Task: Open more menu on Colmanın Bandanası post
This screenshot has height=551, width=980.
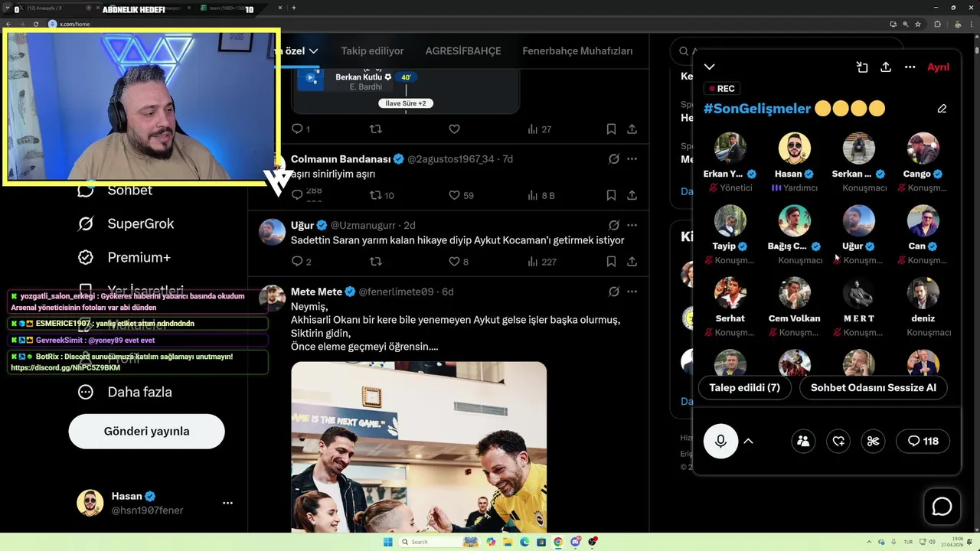Action: [632, 159]
